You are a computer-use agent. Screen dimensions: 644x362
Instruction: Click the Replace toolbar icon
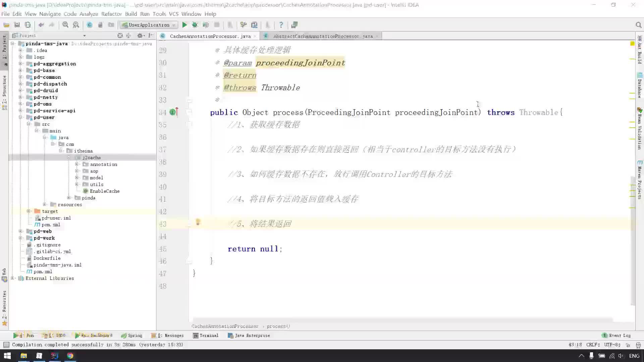tap(76, 25)
